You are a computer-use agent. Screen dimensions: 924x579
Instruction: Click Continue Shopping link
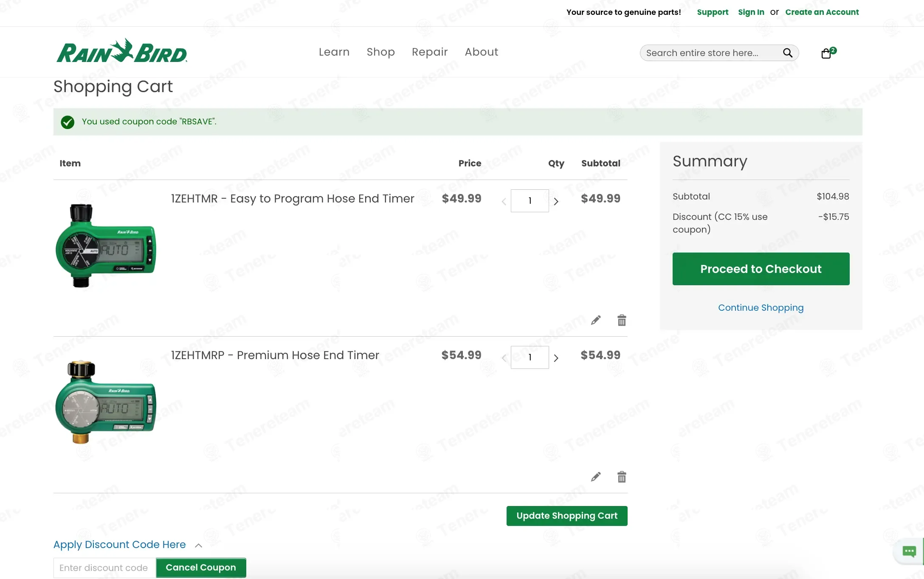761,307
